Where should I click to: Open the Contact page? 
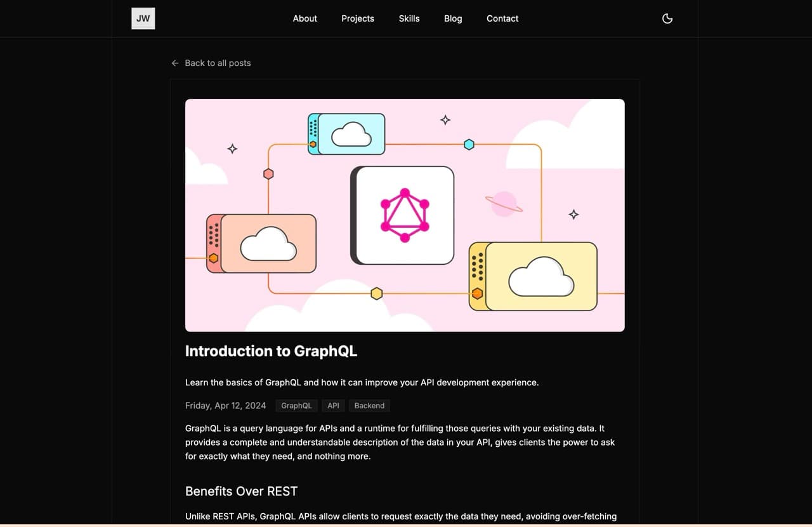pyautogui.click(x=502, y=18)
